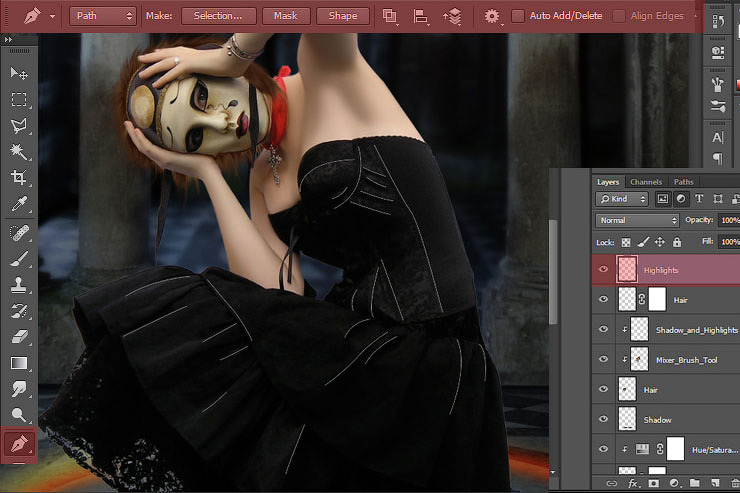Enable the Auto Add/Delete checkbox
Image resolution: width=740 pixels, height=493 pixels.
click(518, 16)
